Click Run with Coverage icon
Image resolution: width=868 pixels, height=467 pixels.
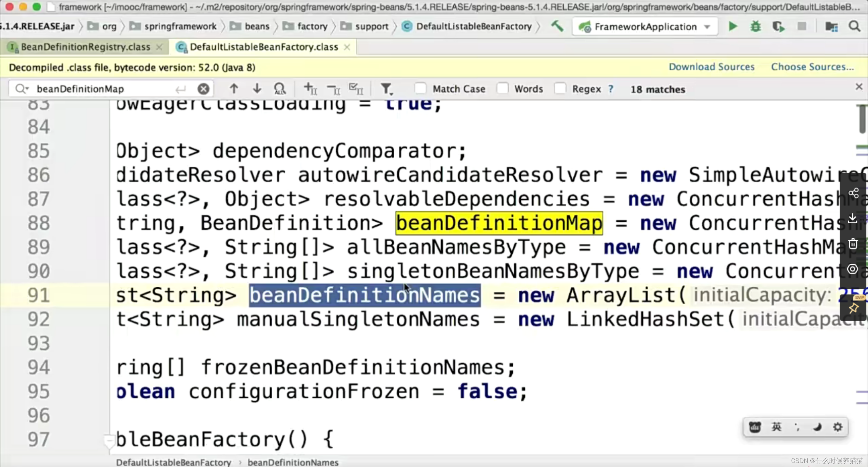tap(778, 26)
